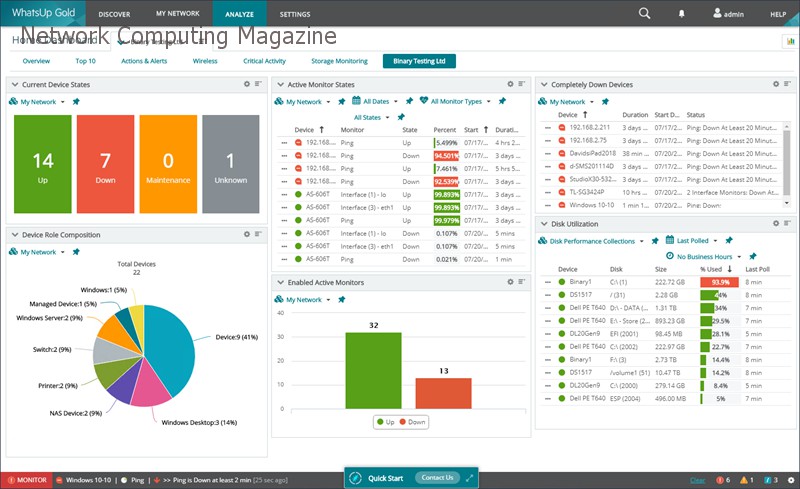This screenshot has height=489, width=800.
Task: Open list menu icon in Current Device States
Action: 258,84
